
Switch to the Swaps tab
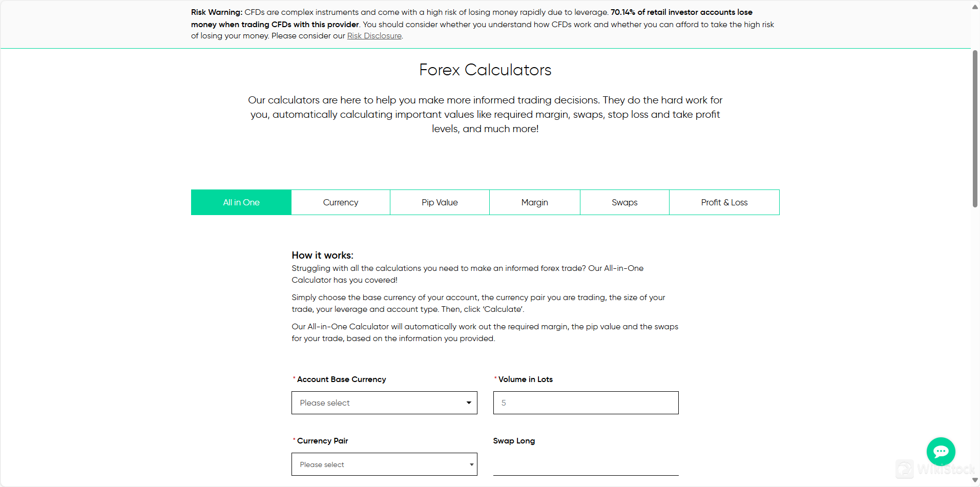(x=624, y=202)
